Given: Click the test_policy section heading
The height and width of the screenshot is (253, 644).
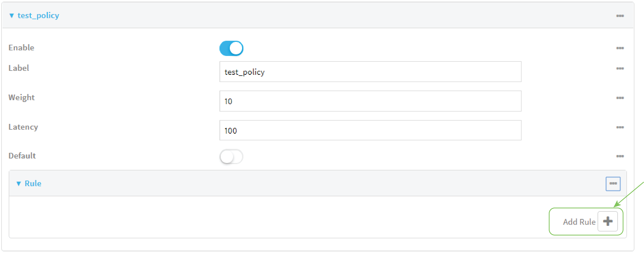Looking at the screenshot, I should (x=38, y=16).
